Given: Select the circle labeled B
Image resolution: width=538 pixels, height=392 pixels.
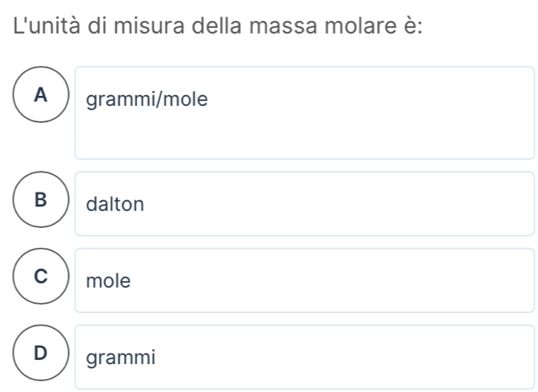Looking at the screenshot, I should pos(38,203).
